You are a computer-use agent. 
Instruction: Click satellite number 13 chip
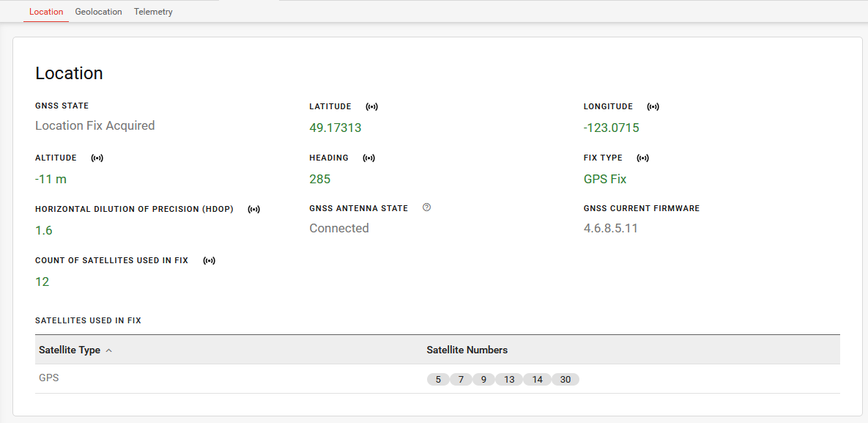[x=509, y=380]
